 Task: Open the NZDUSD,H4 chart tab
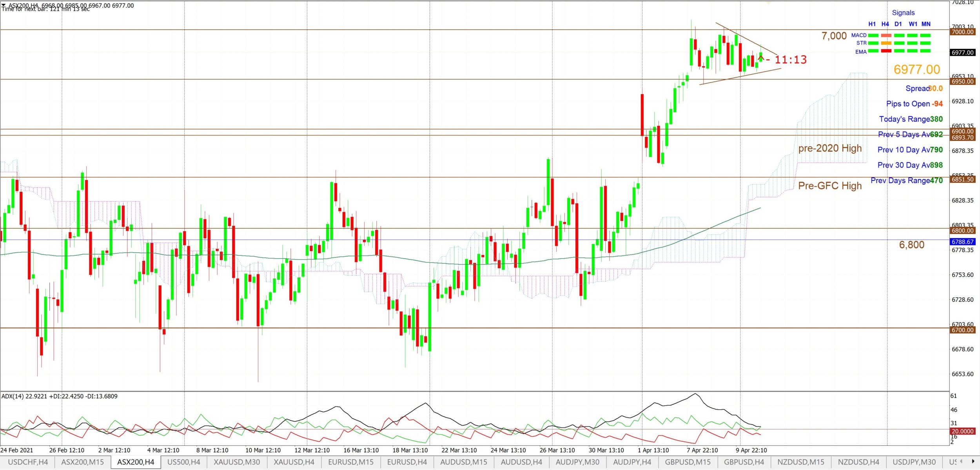(858, 462)
